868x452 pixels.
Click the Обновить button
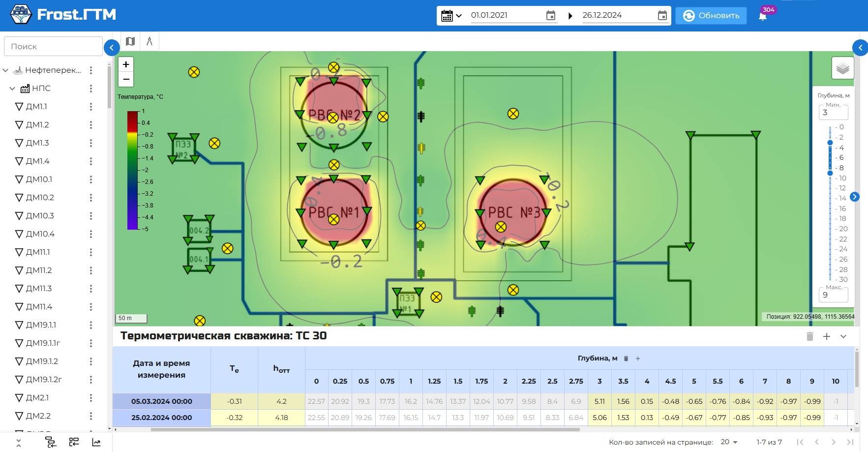coord(711,16)
